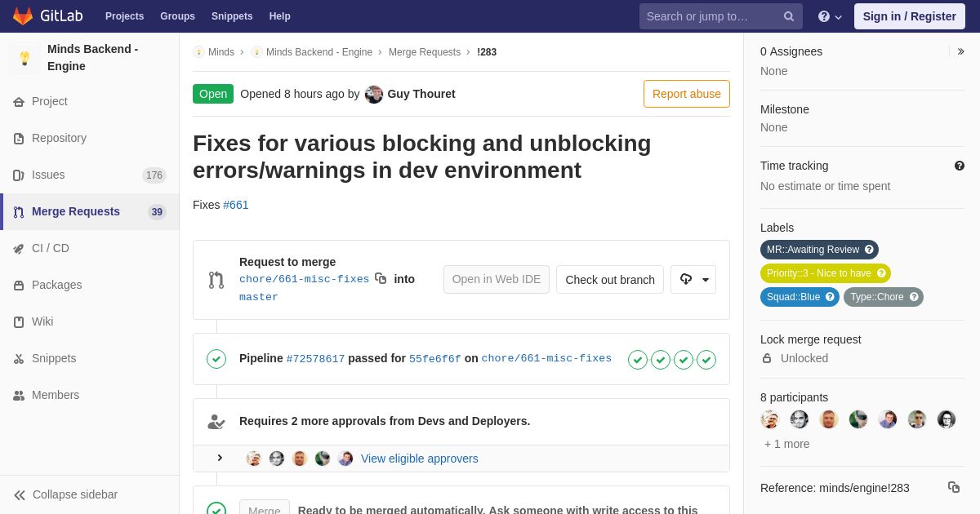
Task: Click the third pipeline stage status icon
Action: click(684, 360)
